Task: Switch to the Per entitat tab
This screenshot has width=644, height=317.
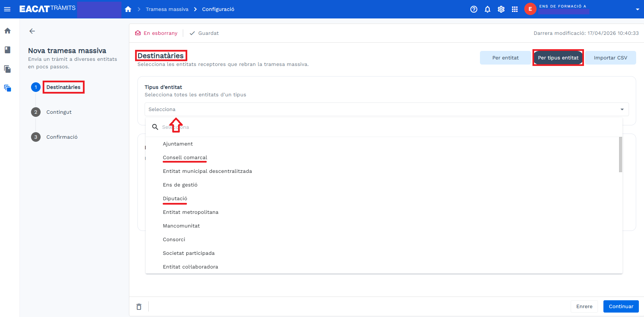Action: 505,58
